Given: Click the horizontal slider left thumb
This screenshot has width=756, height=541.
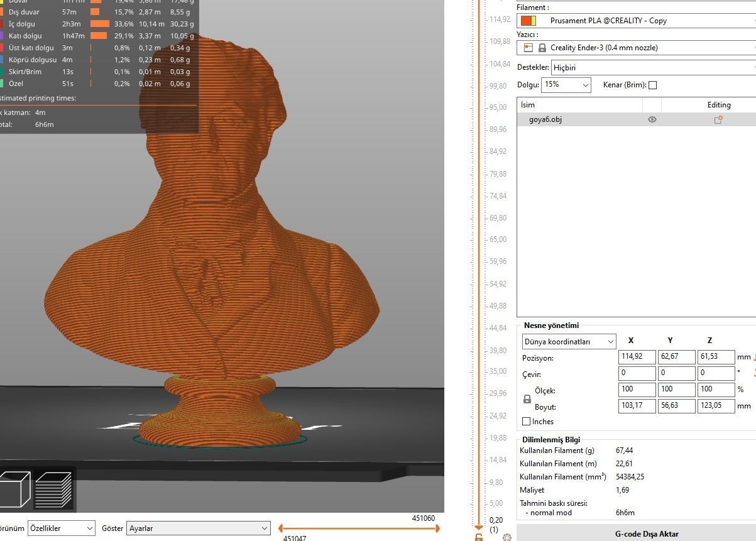Looking at the screenshot, I should click(x=282, y=528).
